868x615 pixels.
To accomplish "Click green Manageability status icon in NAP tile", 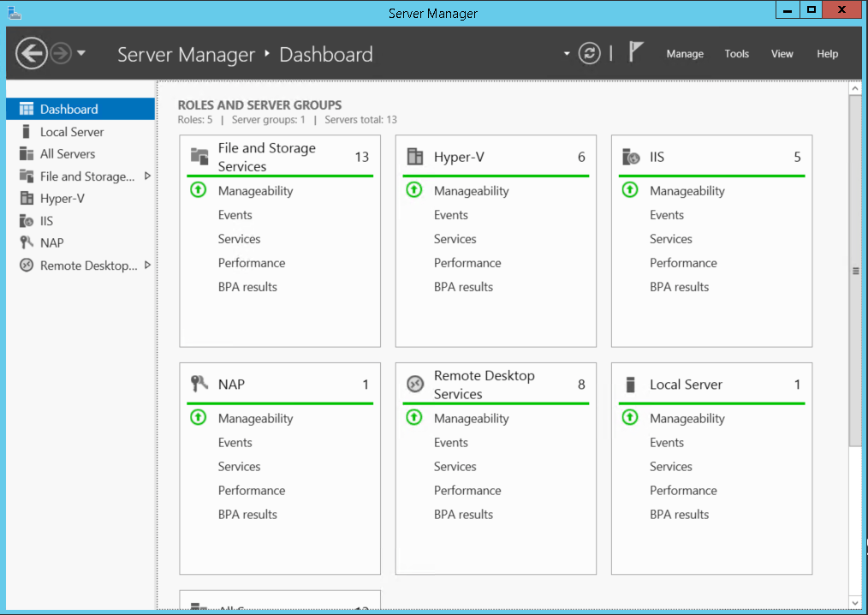I will (x=199, y=418).
